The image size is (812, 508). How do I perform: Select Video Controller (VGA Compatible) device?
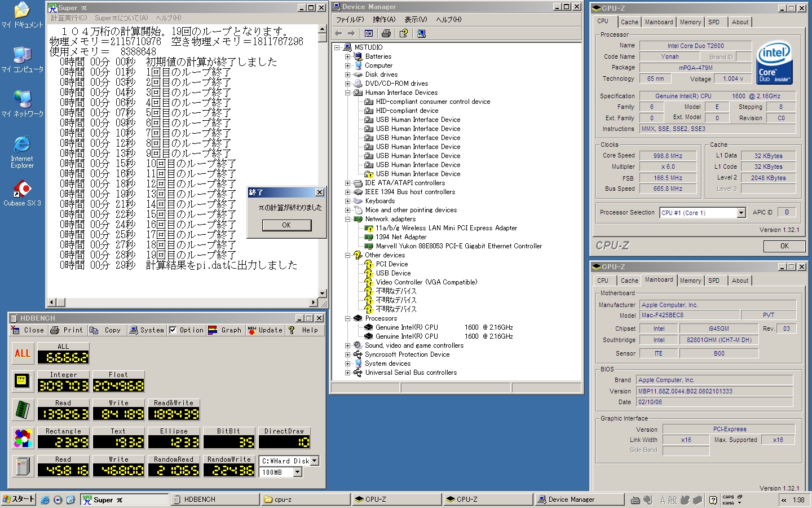pyautogui.click(x=426, y=282)
